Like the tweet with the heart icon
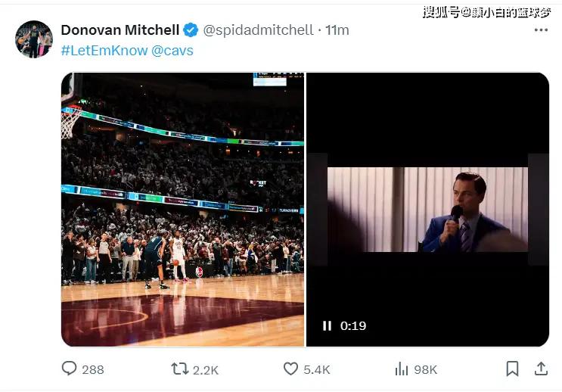The image size is (562, 392). tap(290, 369)
